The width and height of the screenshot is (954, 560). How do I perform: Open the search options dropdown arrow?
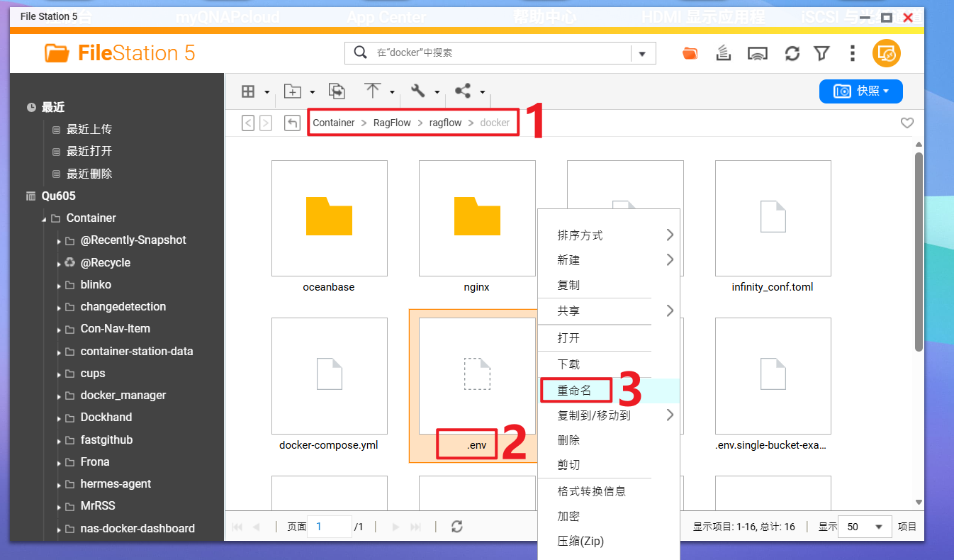coord(643,53)
